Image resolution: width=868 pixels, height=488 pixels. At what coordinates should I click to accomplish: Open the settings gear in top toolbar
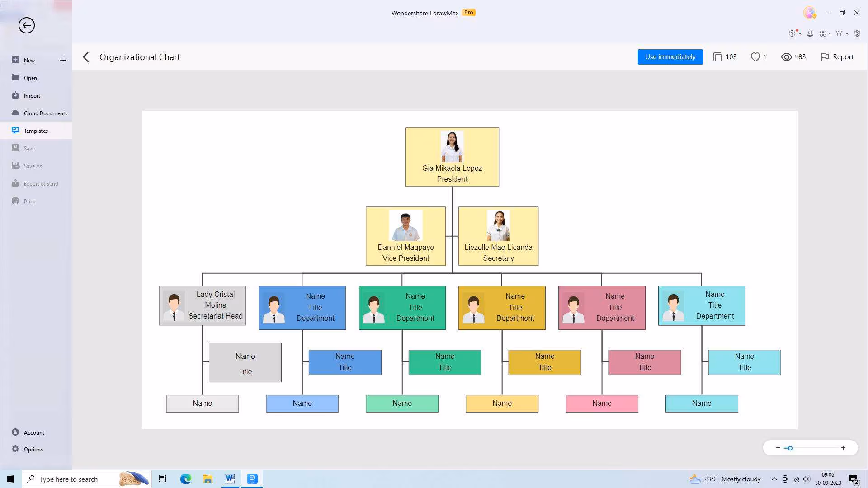pyautogui.click(x=857, y=33)
